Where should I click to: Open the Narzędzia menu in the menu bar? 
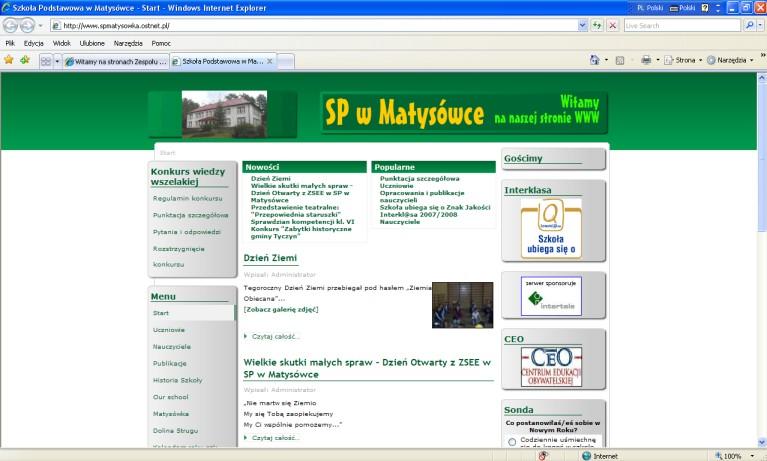(128, 43)
